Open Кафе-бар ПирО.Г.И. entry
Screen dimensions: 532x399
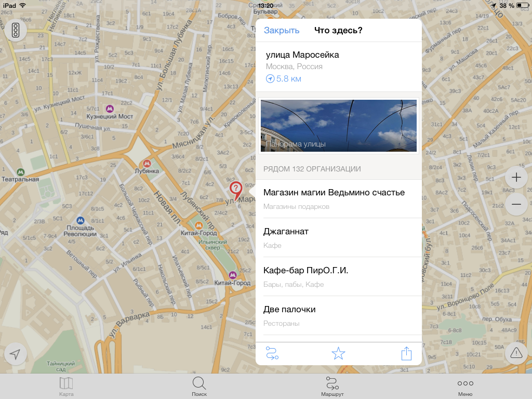pyautogui.click(x=339, y=276)
